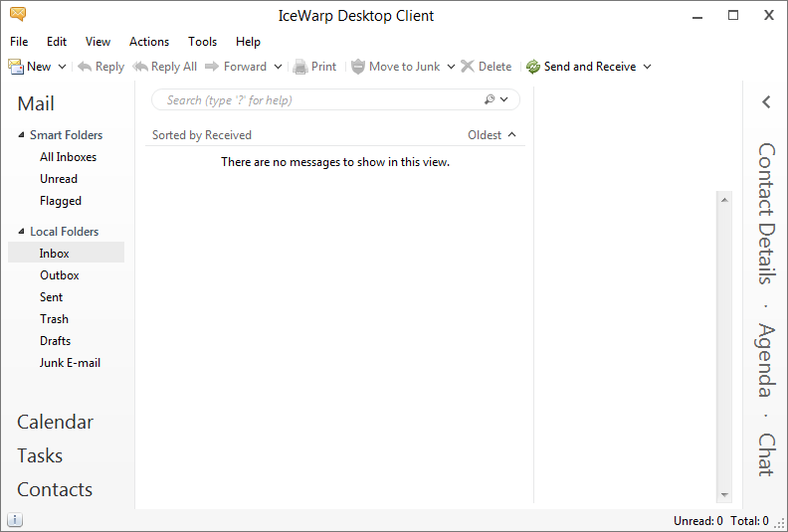788x532 pixels.
Task: Switch to the Tasks section
Action: 40,455
